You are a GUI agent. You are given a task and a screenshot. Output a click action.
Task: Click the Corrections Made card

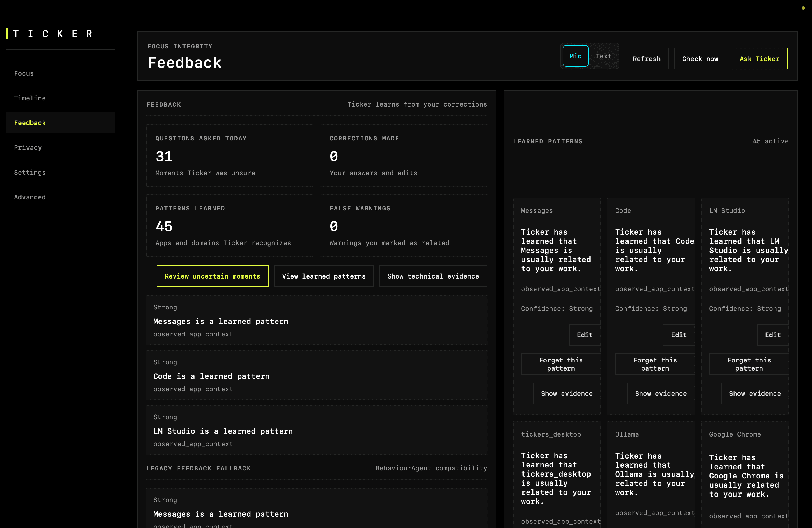(404, 156)
